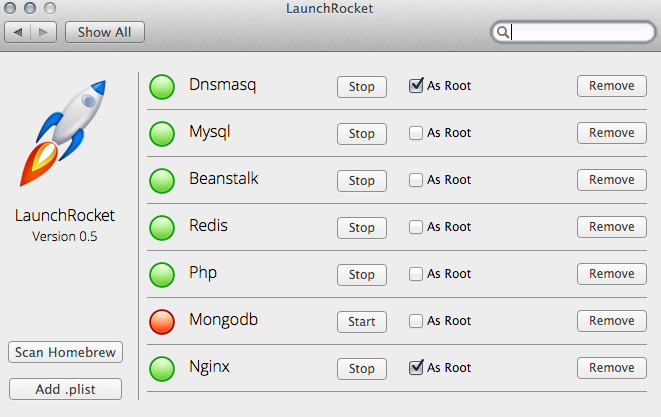Screen dimensions: 661x417
Task: Open the Add .plist dialog
Action: coord(66,388)
